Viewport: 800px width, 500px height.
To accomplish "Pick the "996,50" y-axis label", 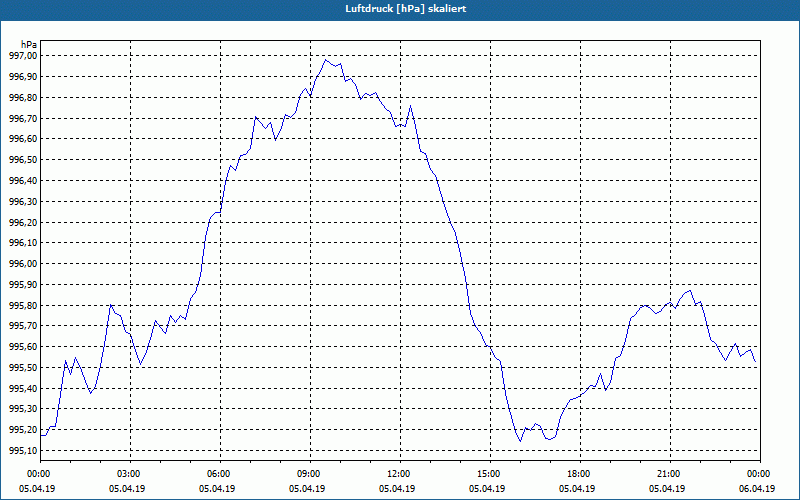I will coord(23,160).
